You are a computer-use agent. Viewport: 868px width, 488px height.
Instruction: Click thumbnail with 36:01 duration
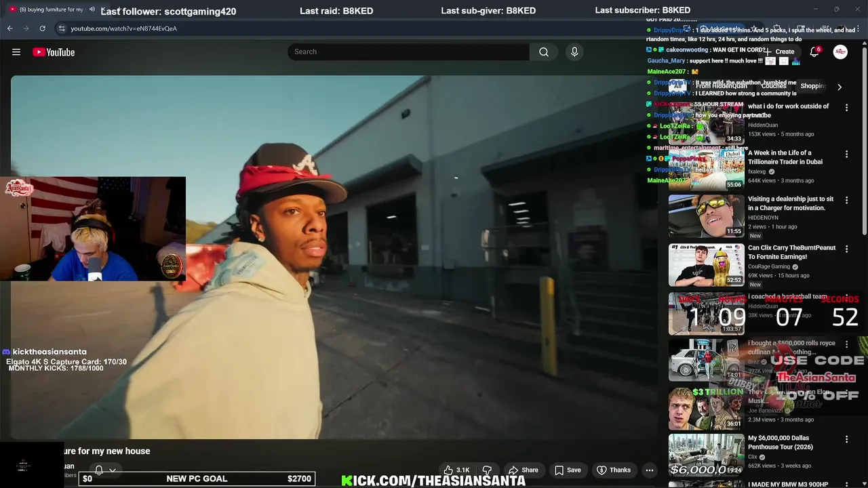click(x=706, y=408)
